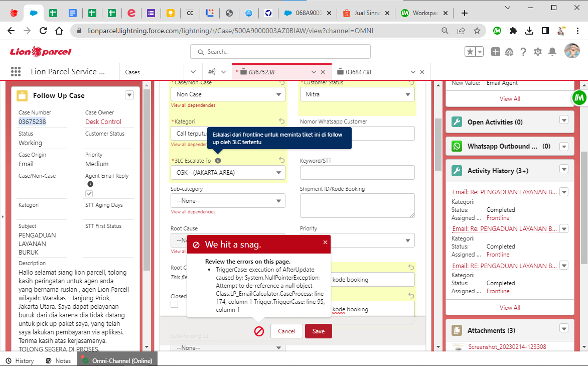Open the Salesforce Help question mark icon
Screen dimensions: 588x366
click(523, 52)
